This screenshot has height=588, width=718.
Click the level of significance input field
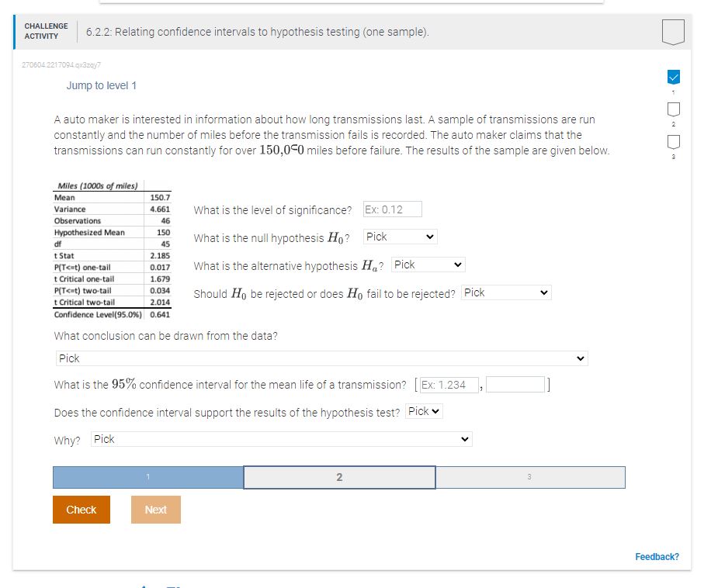click(x=391, y=209)
